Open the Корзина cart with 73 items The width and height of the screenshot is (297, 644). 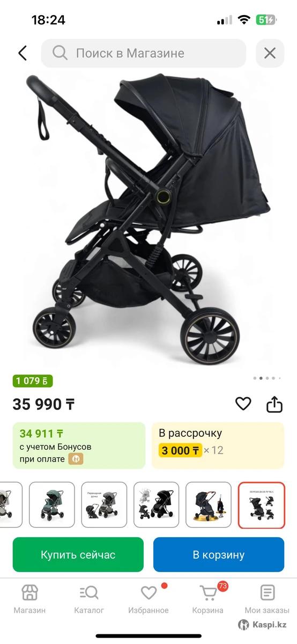click(x=208, y=599)
